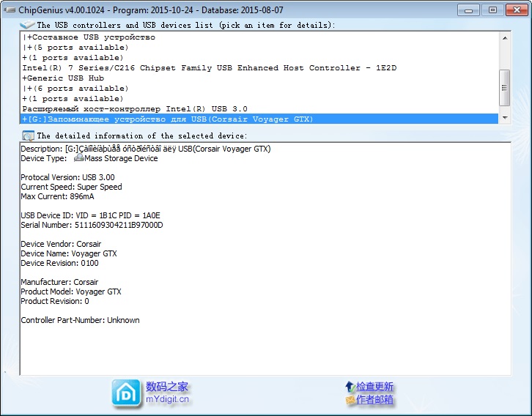Click the Device Revision: 0100 line

tap(59, 263)
